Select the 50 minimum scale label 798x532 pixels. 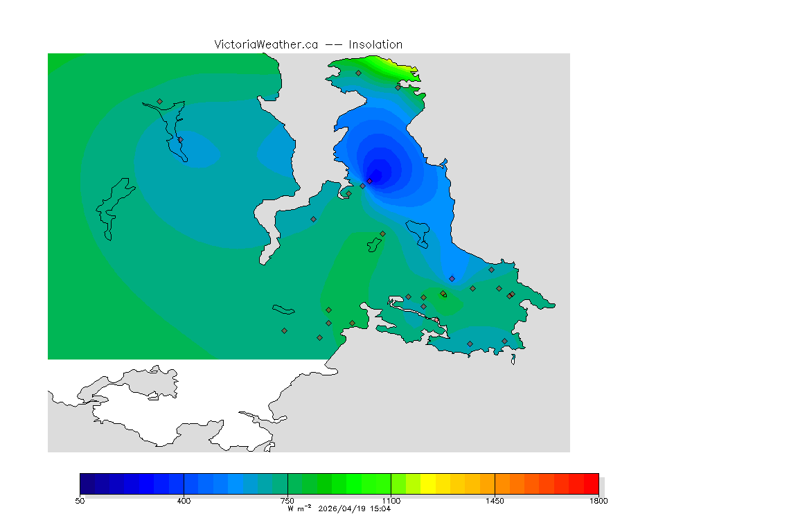80,501
